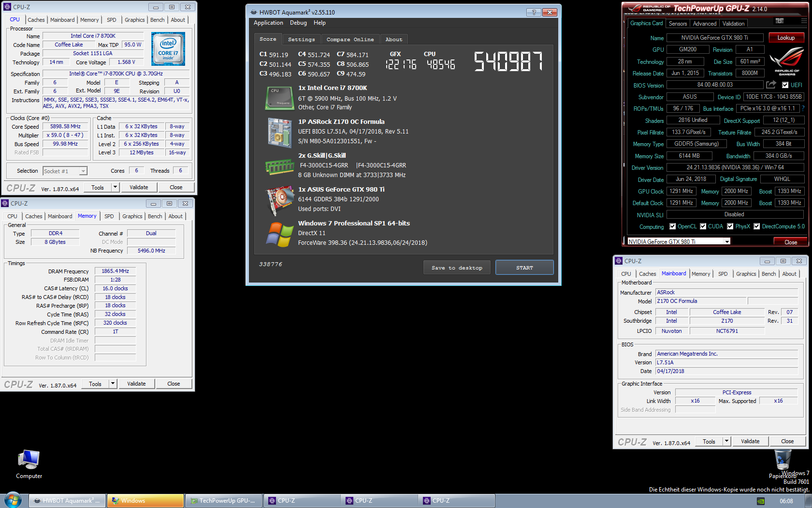Click the Intel Core i7 logo in CPU-Z
Screen dimensions: 812x508
168,49
